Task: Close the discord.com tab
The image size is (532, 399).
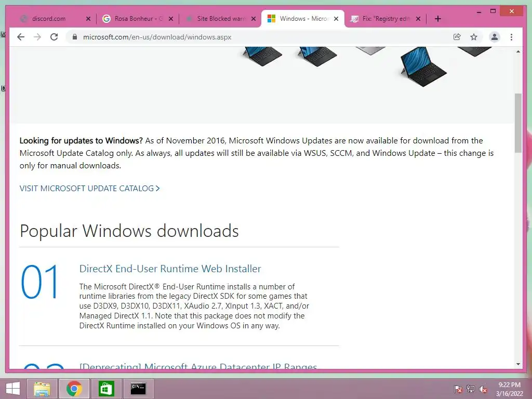Action: pos(88,19)
